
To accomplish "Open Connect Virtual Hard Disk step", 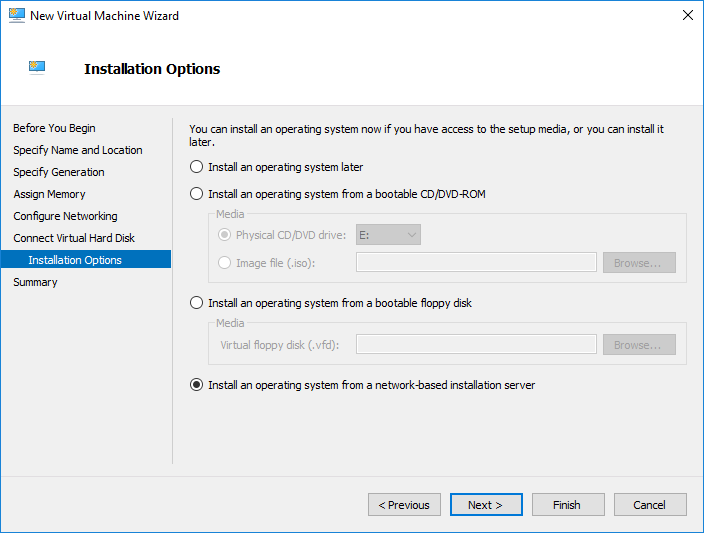I will [74, 238].
